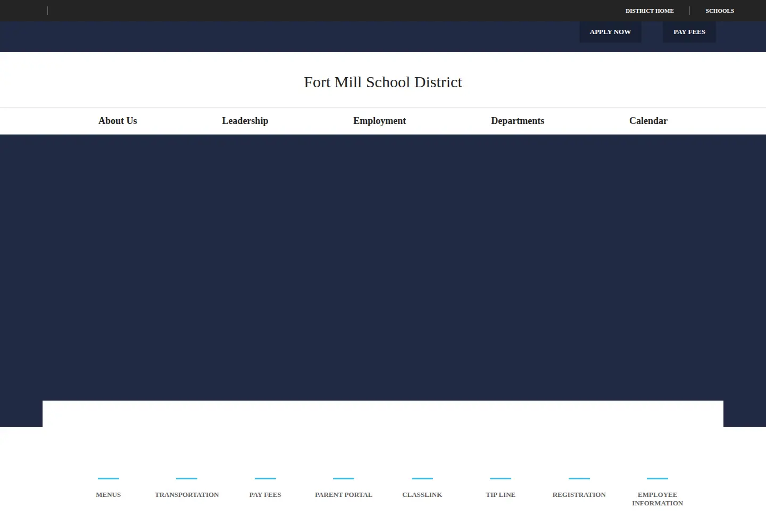This screenshot has width=766, height=532.
Task: Open the Leadership menu
Action: point(245,121)
